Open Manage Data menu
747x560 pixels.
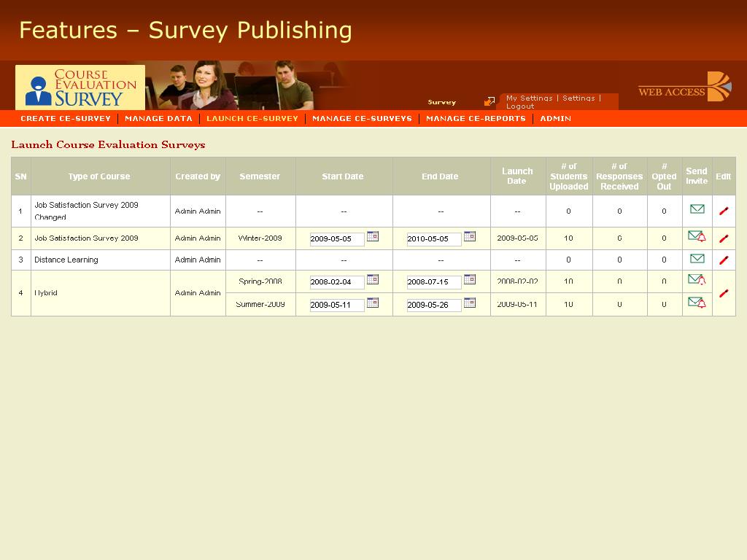[x=158, y=119]
